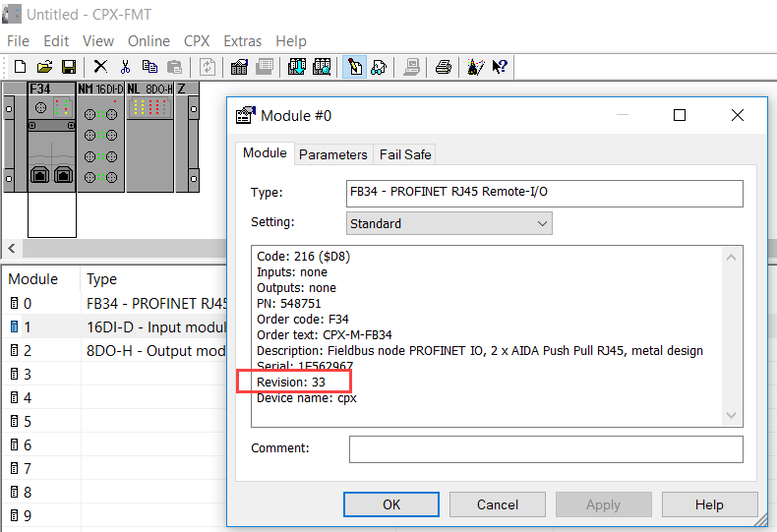
Task: Select empty module row 3
Action: 114,374
